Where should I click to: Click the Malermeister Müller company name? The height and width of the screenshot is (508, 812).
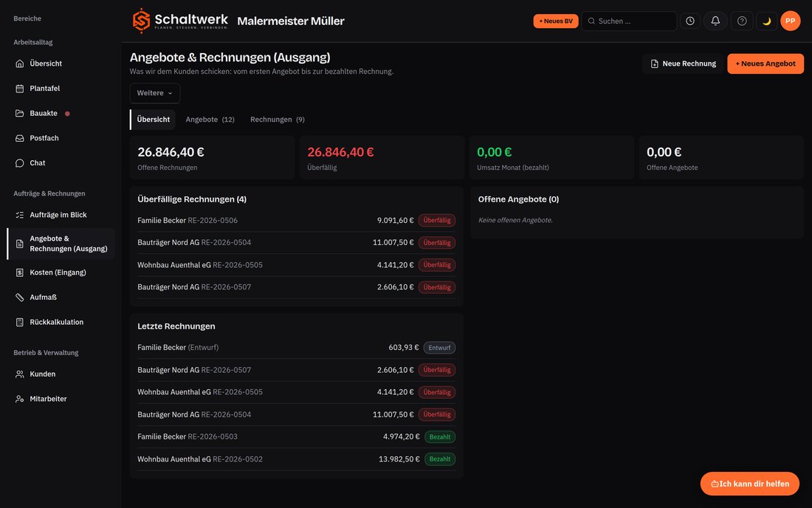(x=291, y=21)
